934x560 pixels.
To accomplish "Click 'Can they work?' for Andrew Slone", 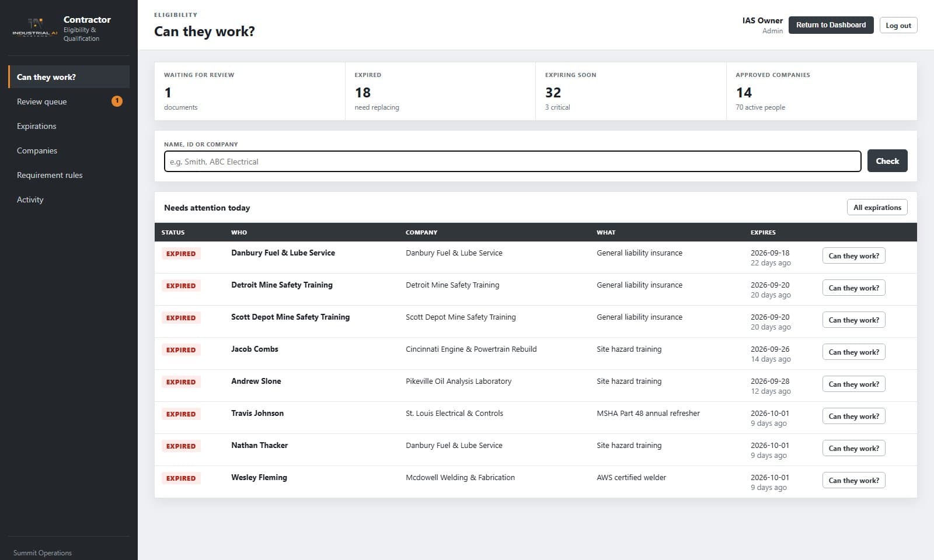I will pyautogui.click(x=853, y=384).
